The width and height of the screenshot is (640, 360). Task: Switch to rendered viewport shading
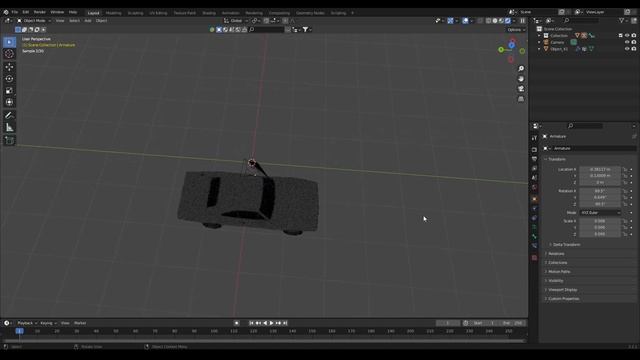(508, 21)
